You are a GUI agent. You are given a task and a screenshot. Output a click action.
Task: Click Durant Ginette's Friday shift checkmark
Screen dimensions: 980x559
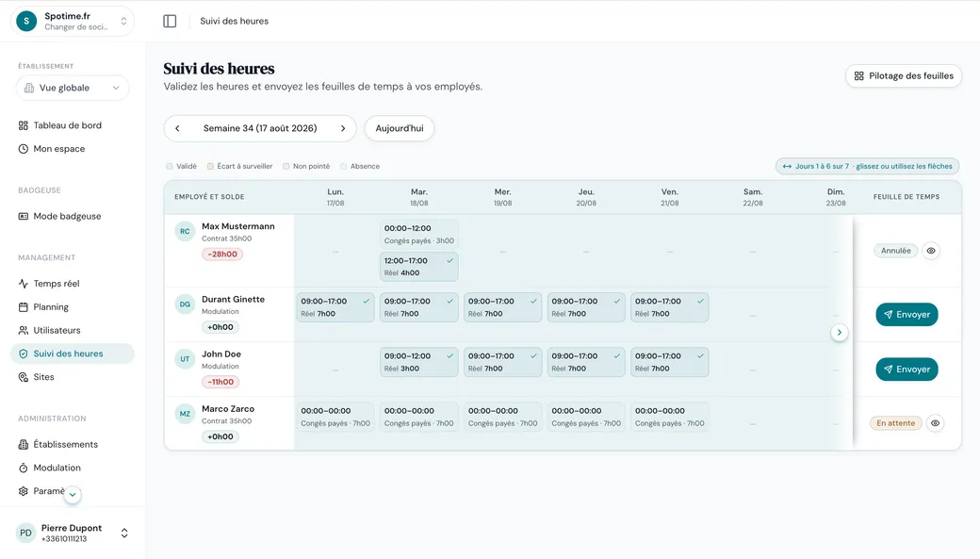click(701, 301)
